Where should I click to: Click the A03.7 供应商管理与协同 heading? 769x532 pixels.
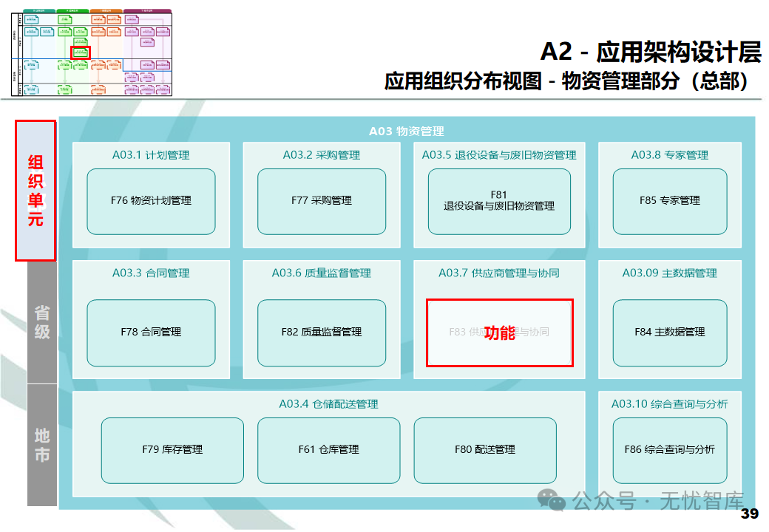click(x=499, y=273)
